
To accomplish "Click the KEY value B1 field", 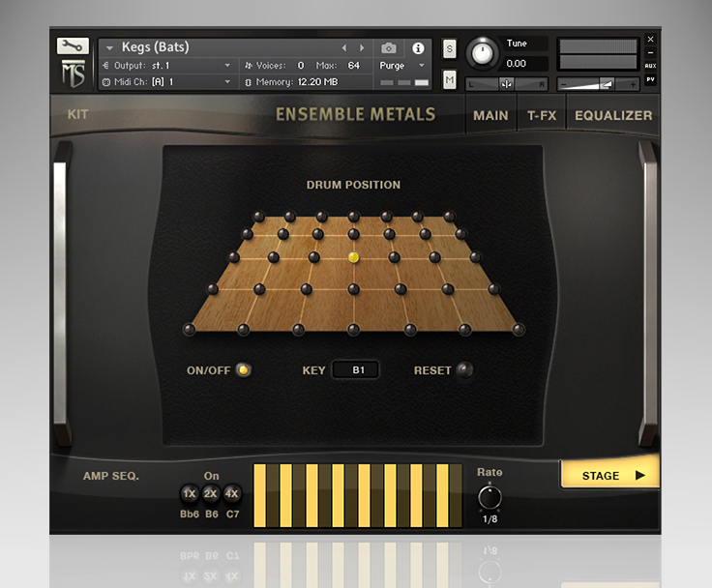I will (356, 369).
